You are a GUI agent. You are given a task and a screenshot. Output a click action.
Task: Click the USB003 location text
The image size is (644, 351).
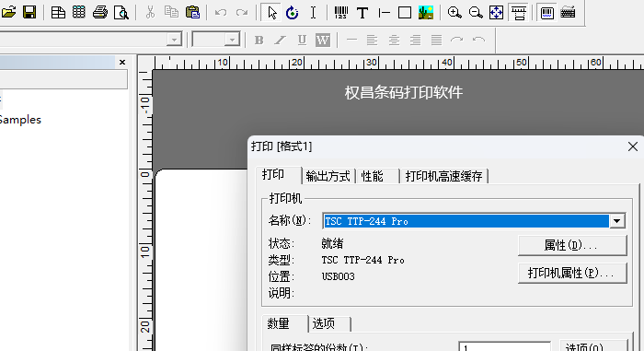(338, 276)
